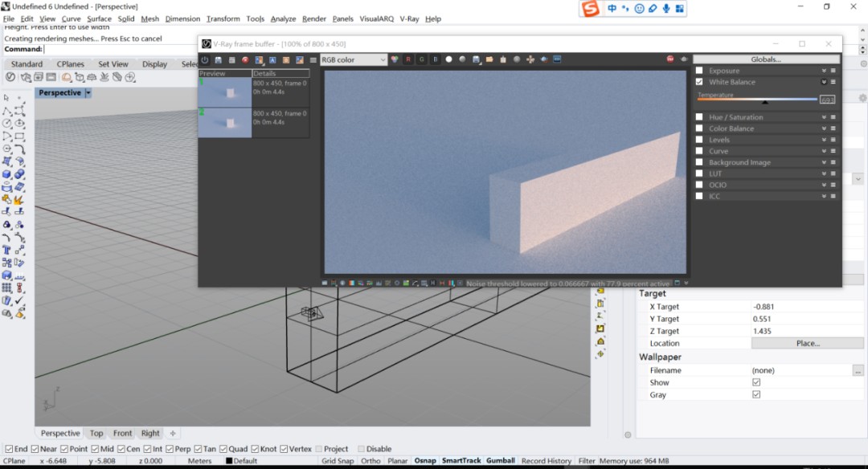Click the zoom extents magnifier toolbar icon
This screenshot has width=868, height=469.
(x=130, y=77)
